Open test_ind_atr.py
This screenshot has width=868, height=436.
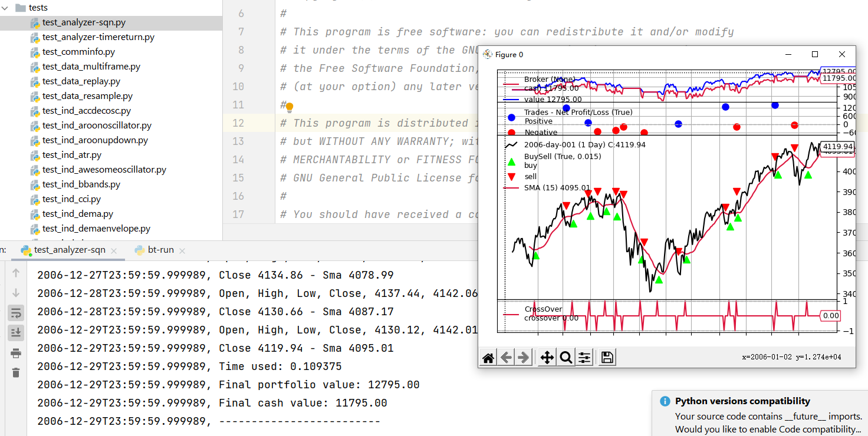[72, 155]
